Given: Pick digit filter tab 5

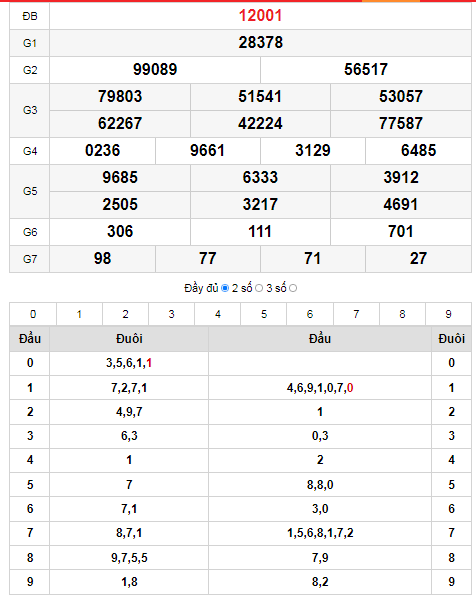Looking at the screenshot, I should coord(264,314).
